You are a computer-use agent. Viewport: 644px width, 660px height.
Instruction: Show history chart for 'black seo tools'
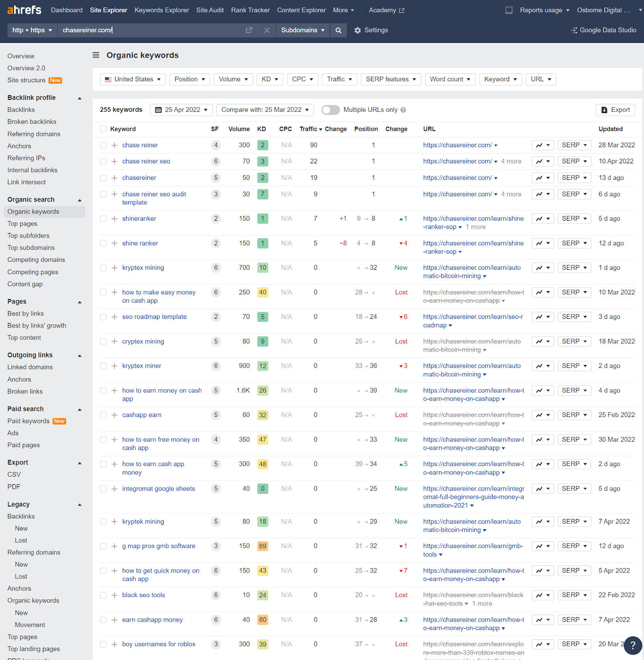[543, 595]
